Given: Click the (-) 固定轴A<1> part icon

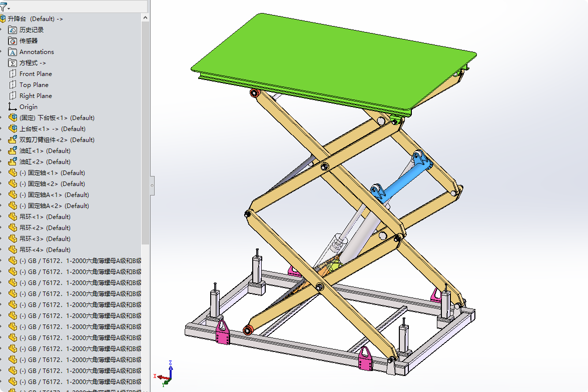Looking at the screenshot, I should click(13, 195).
